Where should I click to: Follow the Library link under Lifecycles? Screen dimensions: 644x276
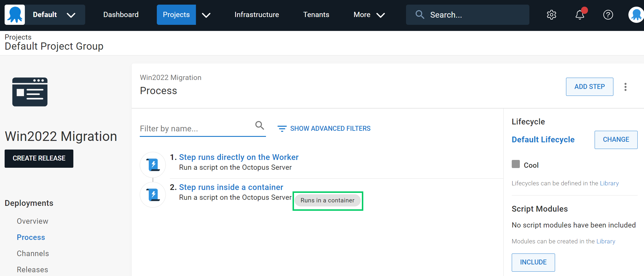click(609, 183)
